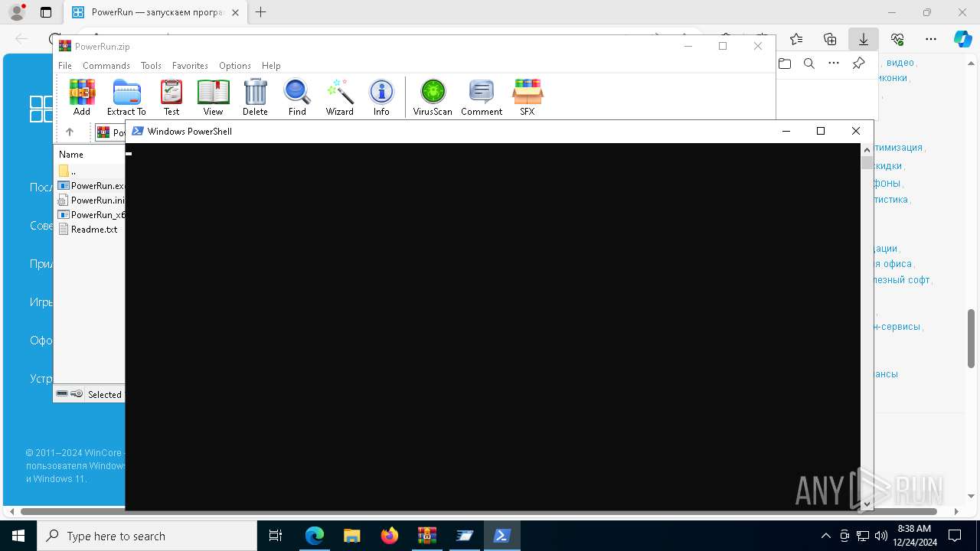980x551 pixels.
Task: Launch Firefox from taskbar
Action: point(390,536)
